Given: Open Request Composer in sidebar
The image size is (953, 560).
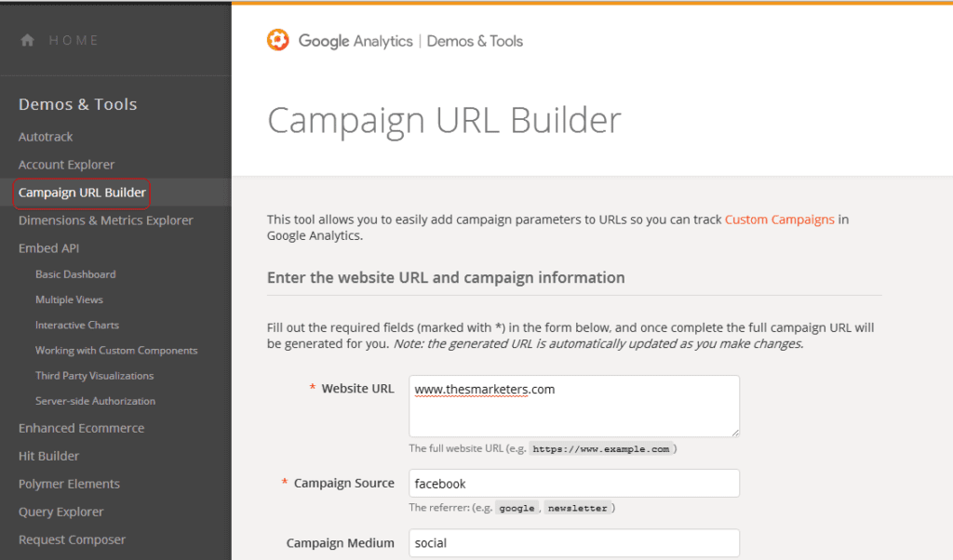Looking at the screenshot, I should coord(72,540).
